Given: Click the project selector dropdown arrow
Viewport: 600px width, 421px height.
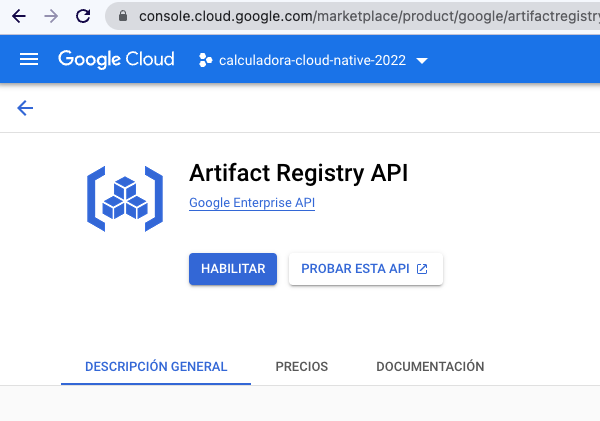Looking at the screenshot, I should pos(422,61).
